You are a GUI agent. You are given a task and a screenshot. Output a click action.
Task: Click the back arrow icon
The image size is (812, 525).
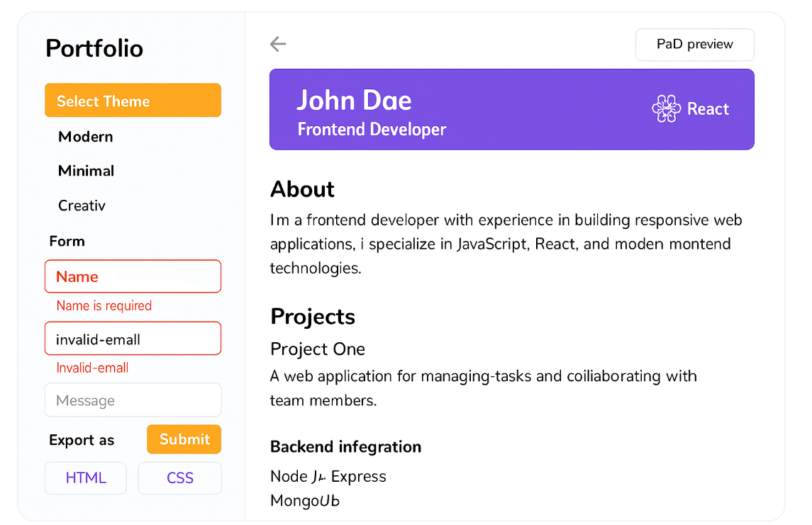click(x=277, y=44)
